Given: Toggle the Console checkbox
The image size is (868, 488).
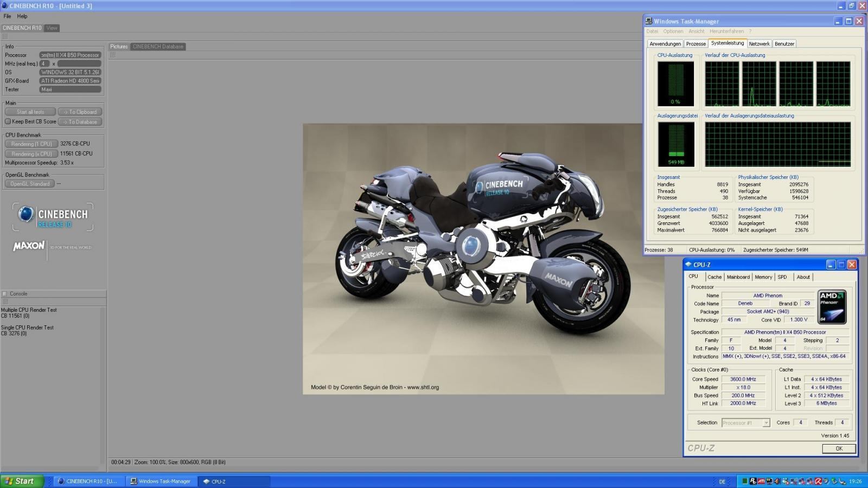Looking at the screenshot, I should pyautogui.click(x=4, y=294).
